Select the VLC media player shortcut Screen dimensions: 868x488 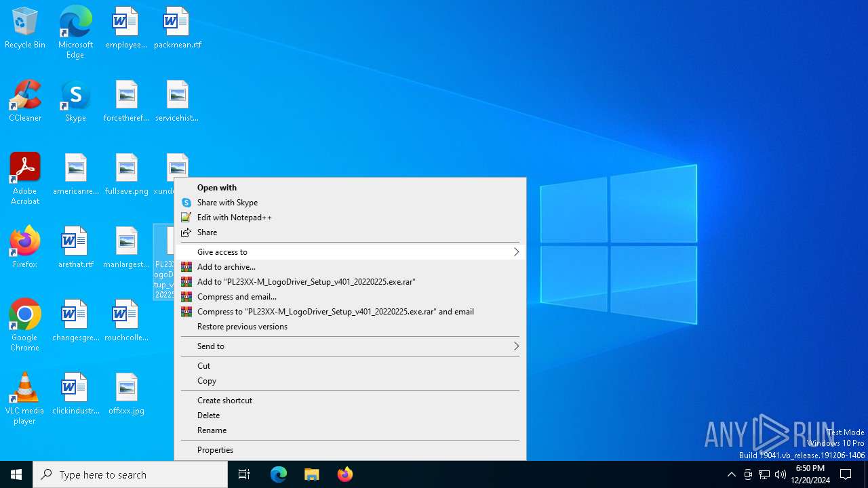[x=25, y=399]
